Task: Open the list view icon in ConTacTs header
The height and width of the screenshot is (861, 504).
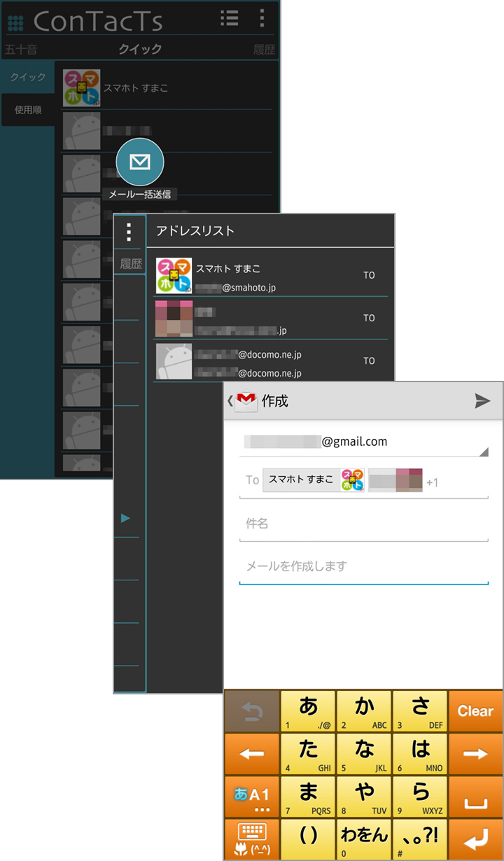Action: pyautogui.click(x=229, y=19)
